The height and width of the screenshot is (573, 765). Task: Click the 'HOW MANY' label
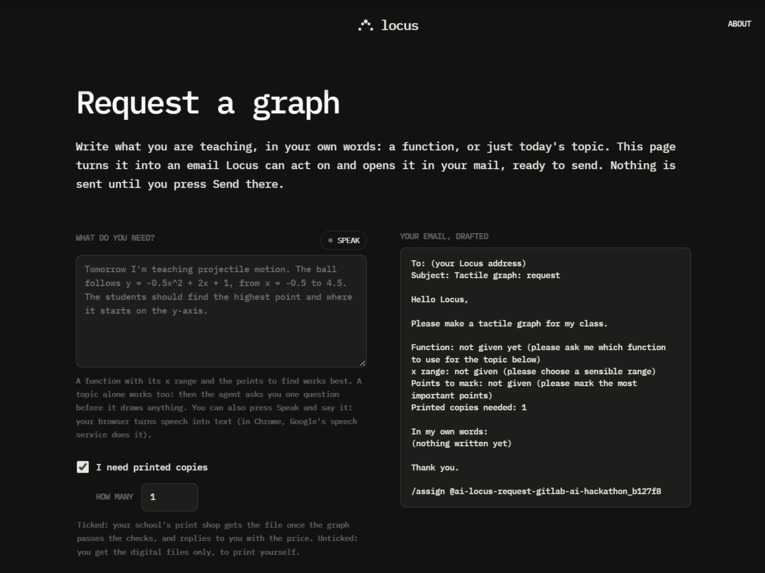(x=114, y=497)
